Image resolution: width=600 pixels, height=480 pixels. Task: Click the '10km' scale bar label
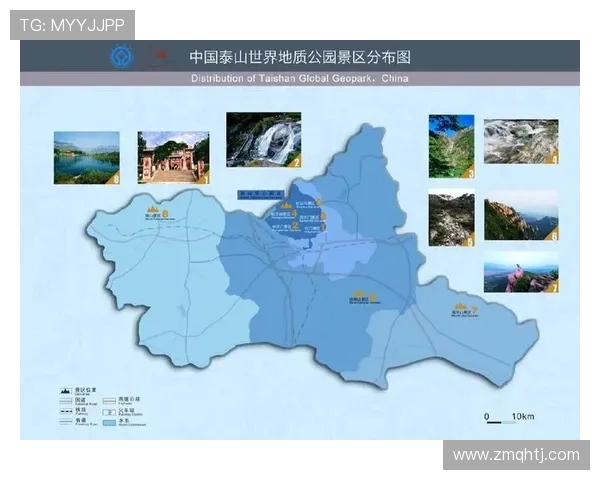coord(523,416)
